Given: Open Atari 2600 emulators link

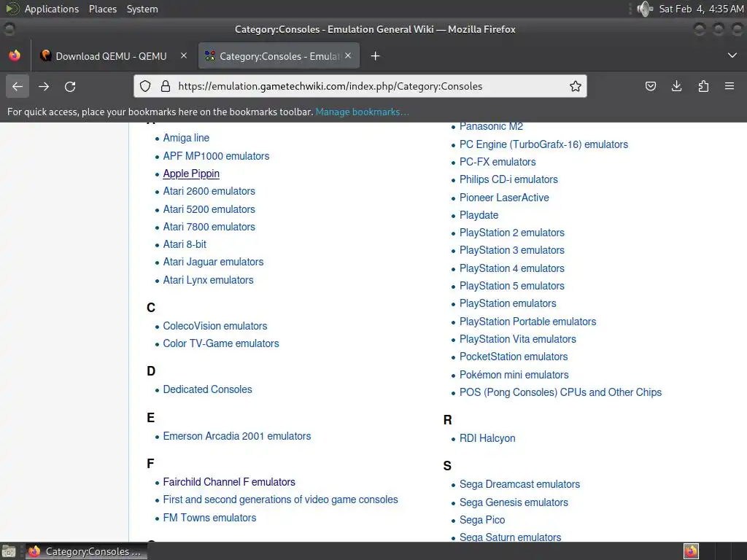Looking at the screenshot, I should point(209,192).
